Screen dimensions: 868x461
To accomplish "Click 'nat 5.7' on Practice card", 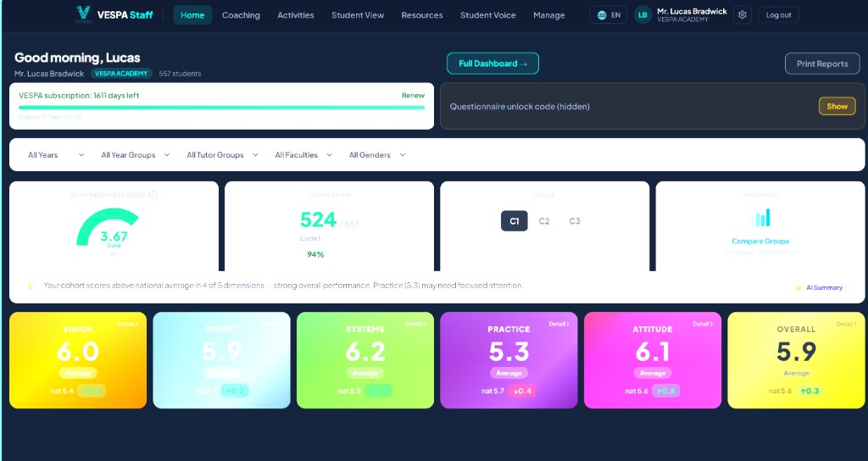I will click(x=492, y=391).
